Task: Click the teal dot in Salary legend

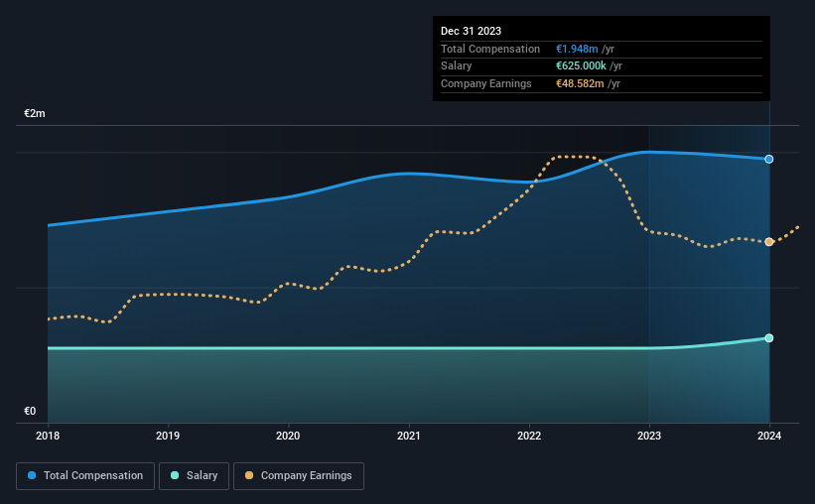Action: coord(175,475)
